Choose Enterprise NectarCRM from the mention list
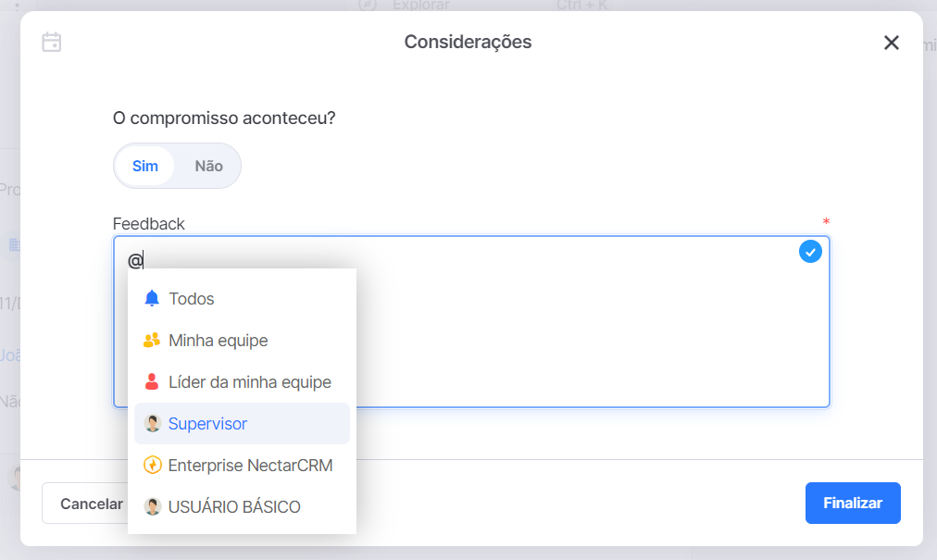 coord(242,465)
